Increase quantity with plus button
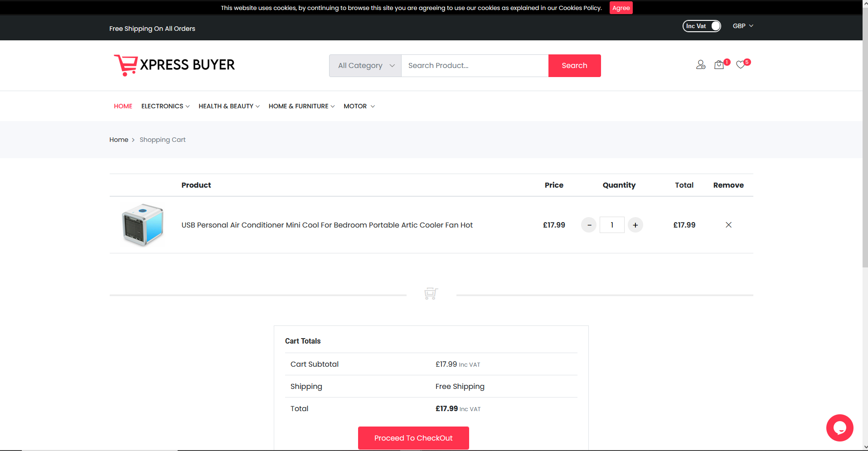Image resolution: width=868 pixels, height=451 pixels. [635, 225]
